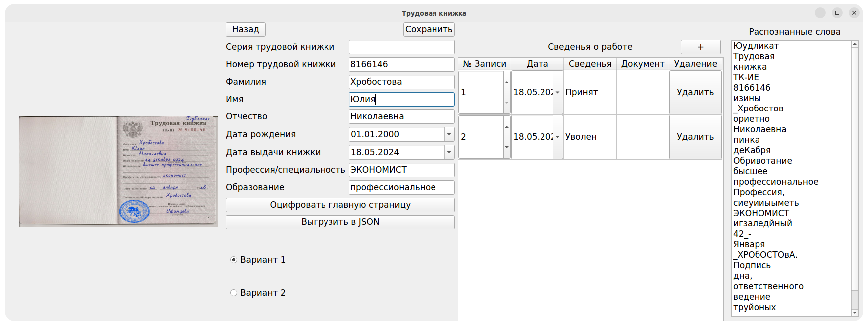Export data with Выгрузить в JSON
The image size is (868, 326).
(340, 222)
